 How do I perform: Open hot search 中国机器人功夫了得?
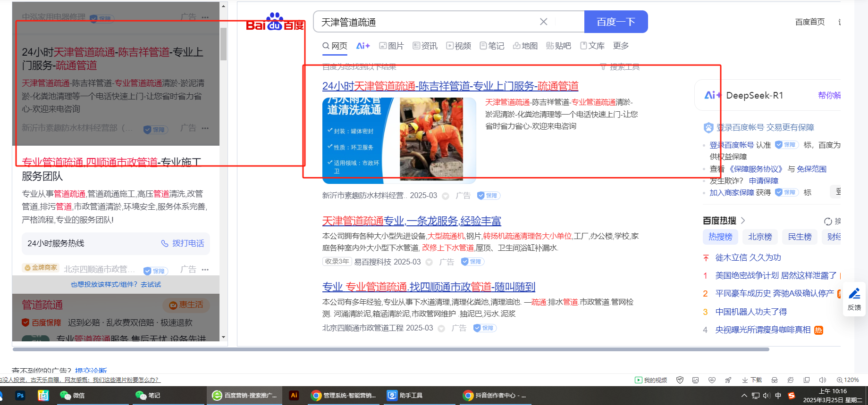(x=751, y=312)
